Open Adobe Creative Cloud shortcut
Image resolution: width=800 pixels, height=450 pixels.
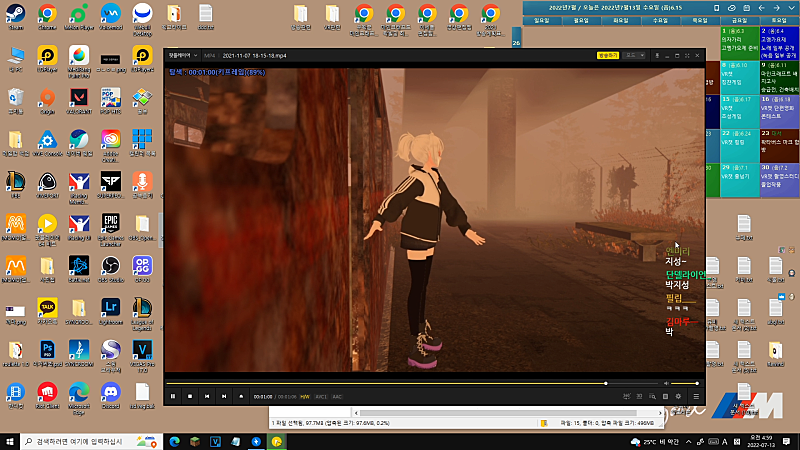(x=110, y=145)
